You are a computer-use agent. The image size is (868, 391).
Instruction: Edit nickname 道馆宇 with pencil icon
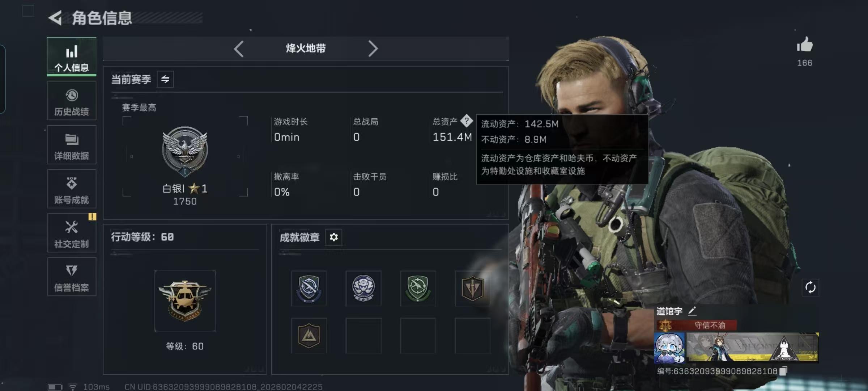pyautogui.click(x=692, y=311)
